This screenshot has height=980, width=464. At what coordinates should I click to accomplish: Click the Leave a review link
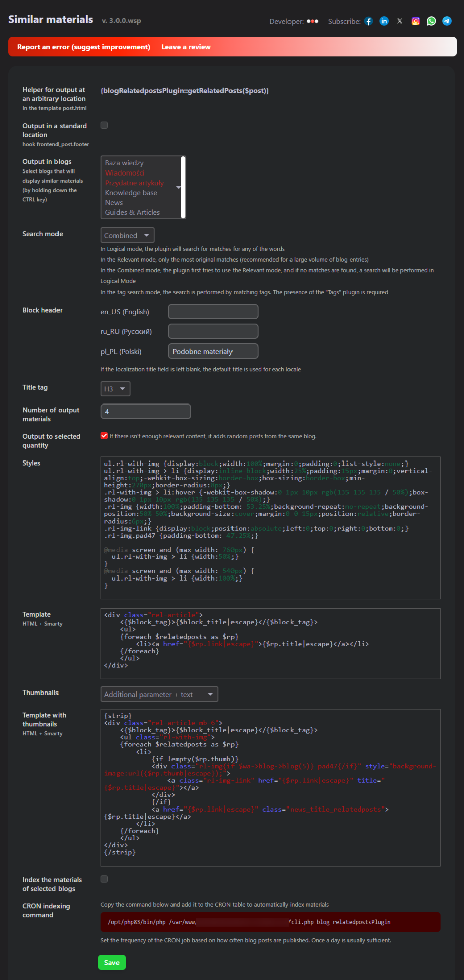tap(186, 47)
